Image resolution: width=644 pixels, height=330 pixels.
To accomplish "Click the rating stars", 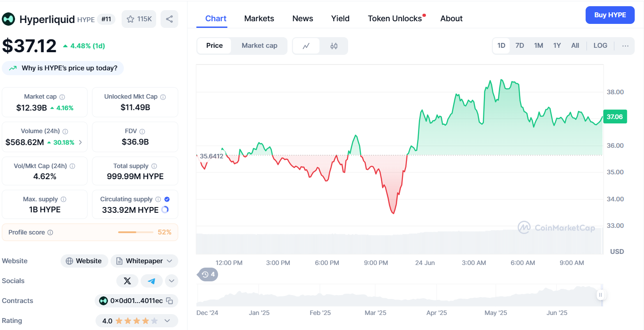I will coord(136,321).
